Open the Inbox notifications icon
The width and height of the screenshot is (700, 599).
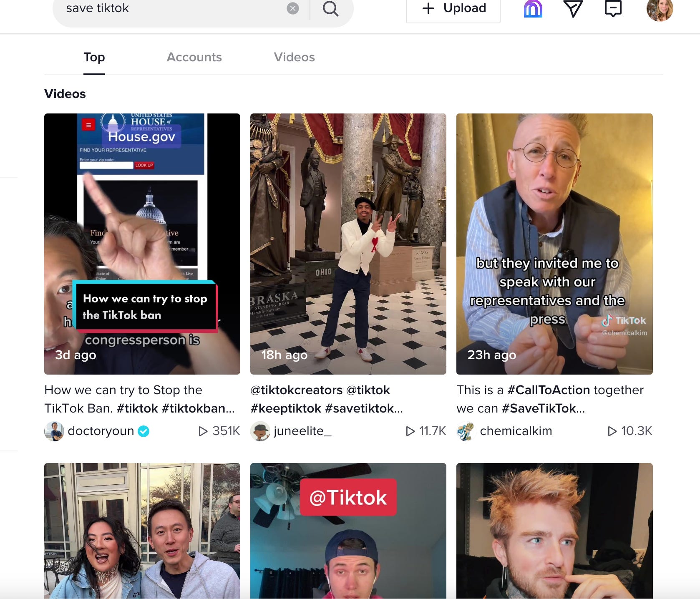click(x=613, y=8)
